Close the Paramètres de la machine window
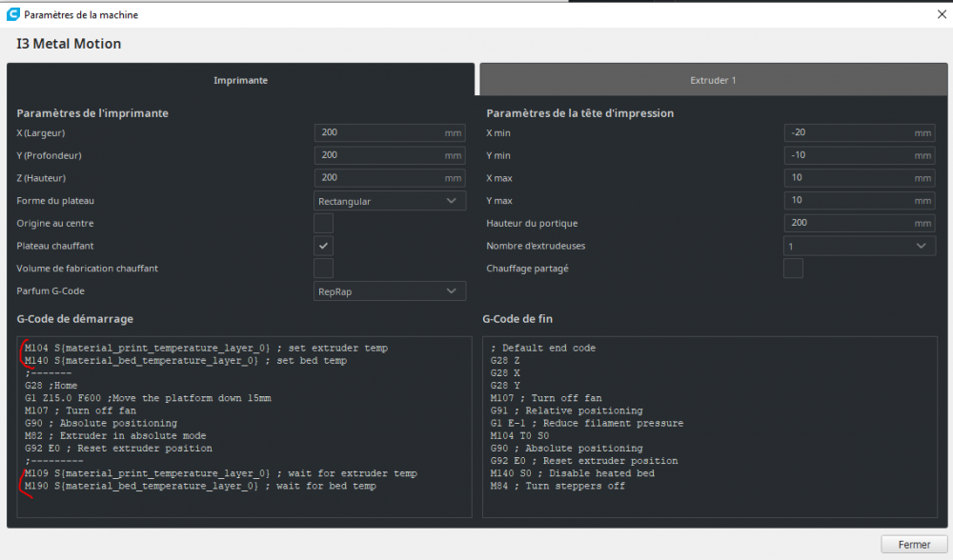This screenshot has width=953, height=560. click(942, 14)
